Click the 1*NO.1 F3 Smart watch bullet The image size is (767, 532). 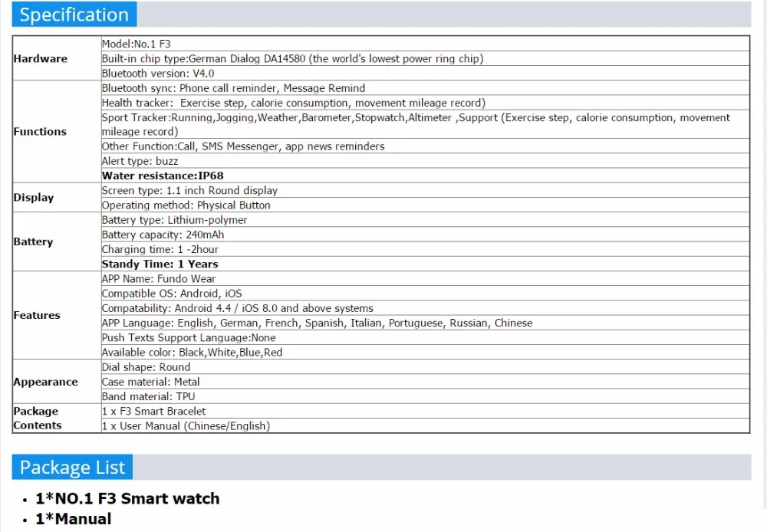click(127, 498)
